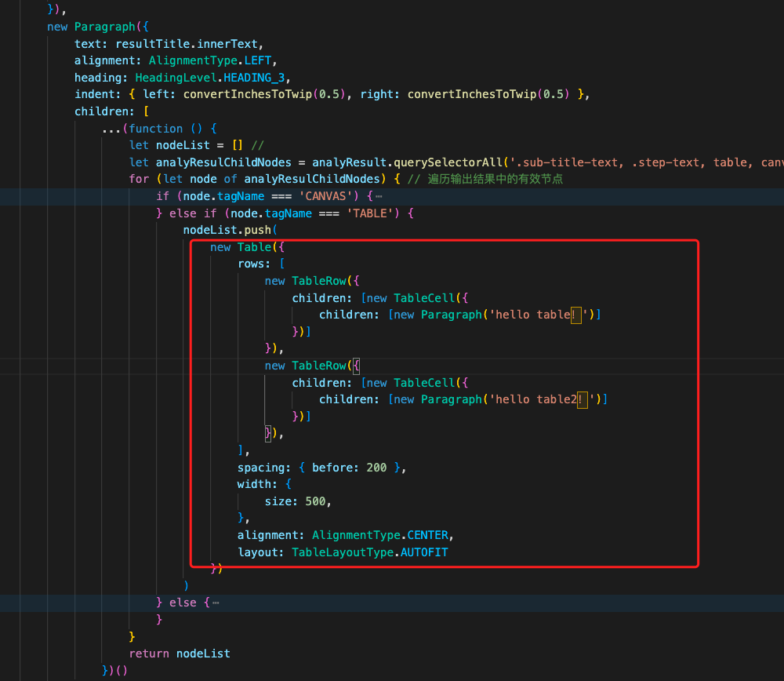Click TableCell in the row containing 'hello table2!'
This screenshot has width=784, height=681.
[x=424, y=383]
